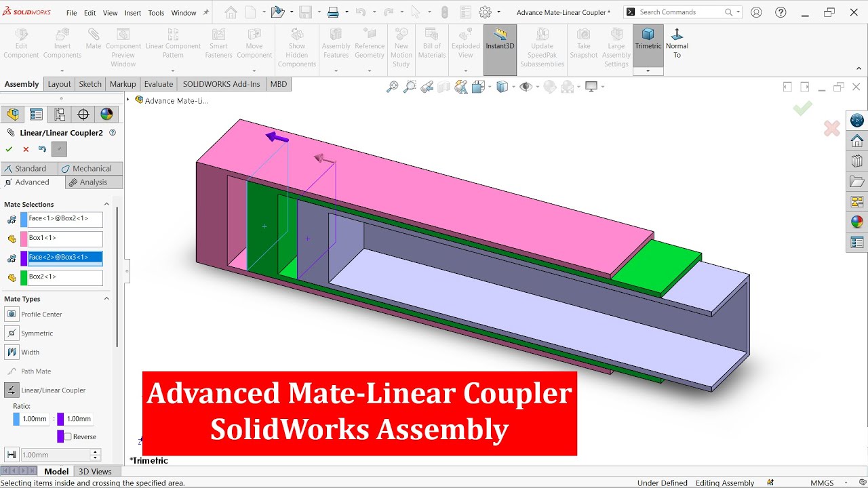The image size is (868, 488).
Task: Open the PropertyManager tab icon
Action: click(37, 114)
